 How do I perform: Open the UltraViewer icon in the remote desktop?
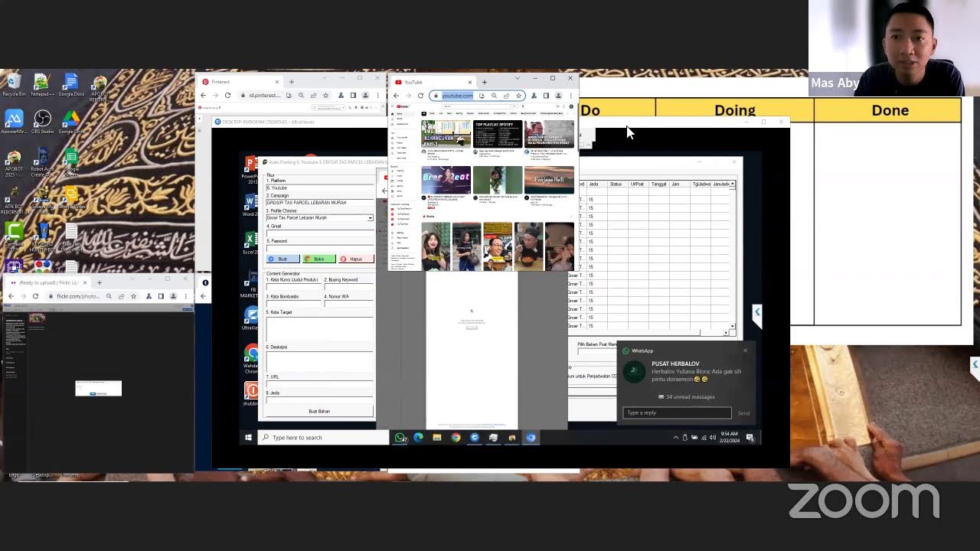[250, 318]
